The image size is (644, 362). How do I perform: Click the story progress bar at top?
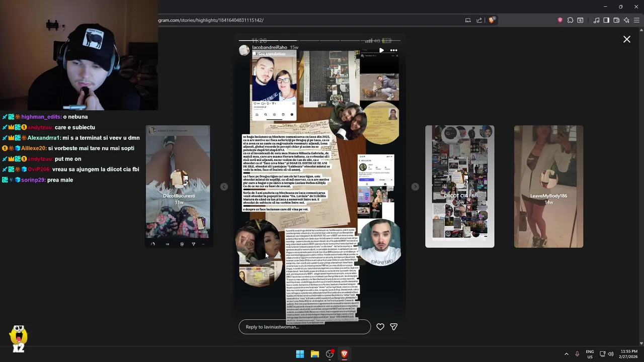[319, 40]
